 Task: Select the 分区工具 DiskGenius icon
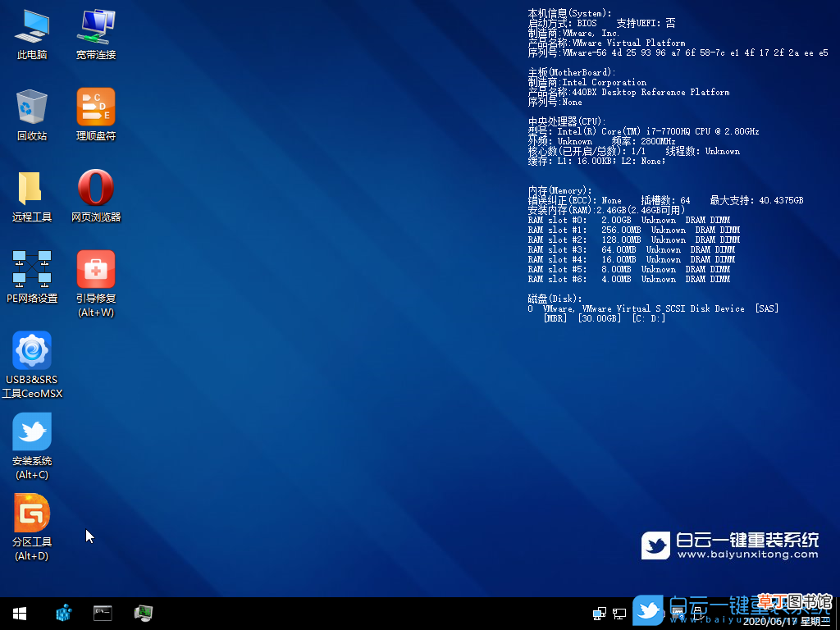32,527
